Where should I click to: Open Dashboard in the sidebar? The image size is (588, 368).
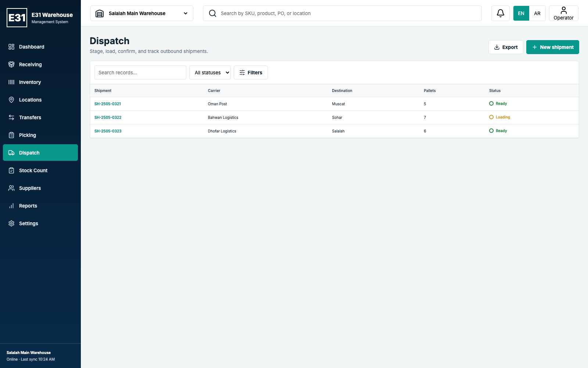(40, 47)
